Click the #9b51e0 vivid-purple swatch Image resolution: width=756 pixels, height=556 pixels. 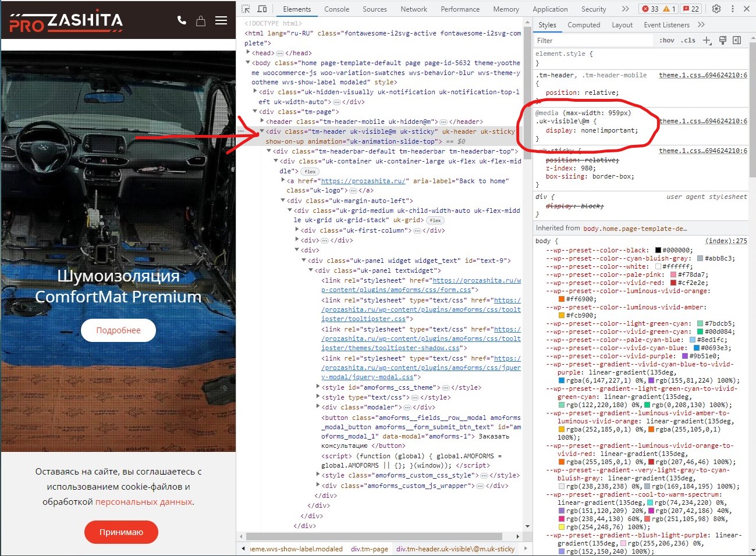tap(685, 356)
